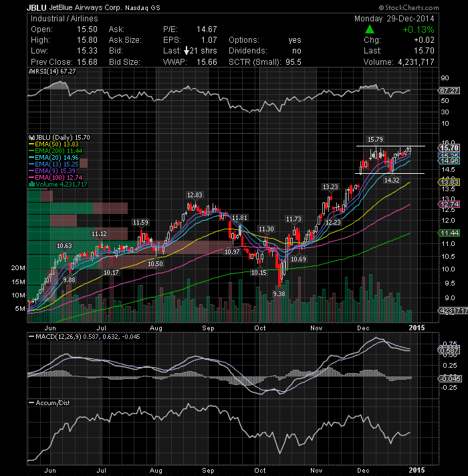
Task: Click the '9.88' price annotation
Action: click(x=69, y=279)
